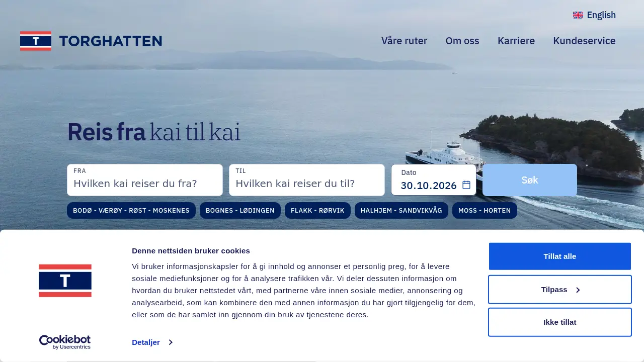Screen dimensions: 644x362
Task: Focus the Fra departure quay field
Action: pyautogui.click(x=145, y=180)
